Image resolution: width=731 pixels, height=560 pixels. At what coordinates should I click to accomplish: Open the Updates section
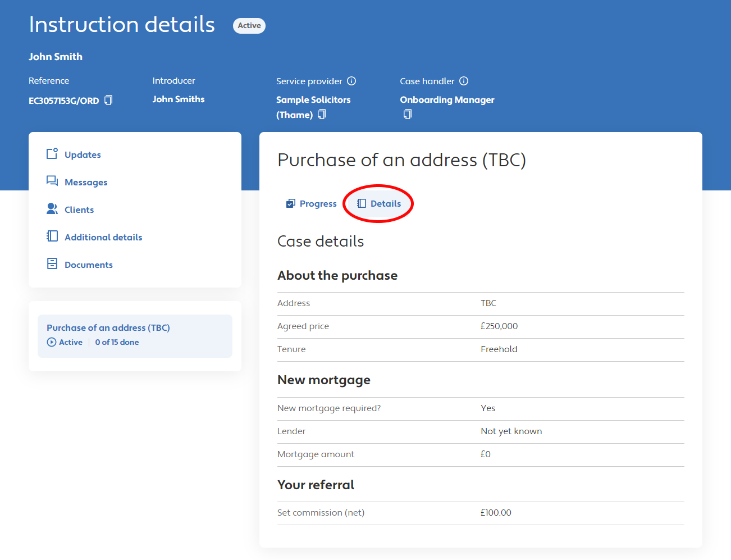(83, 155)
